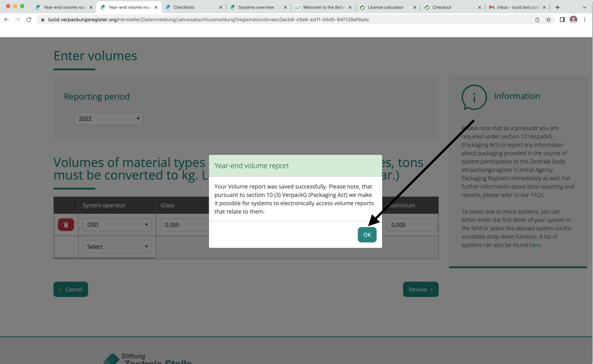Open the Chrome profile avatar
This screenshot has height=364, width=593.
click(573, 20)
